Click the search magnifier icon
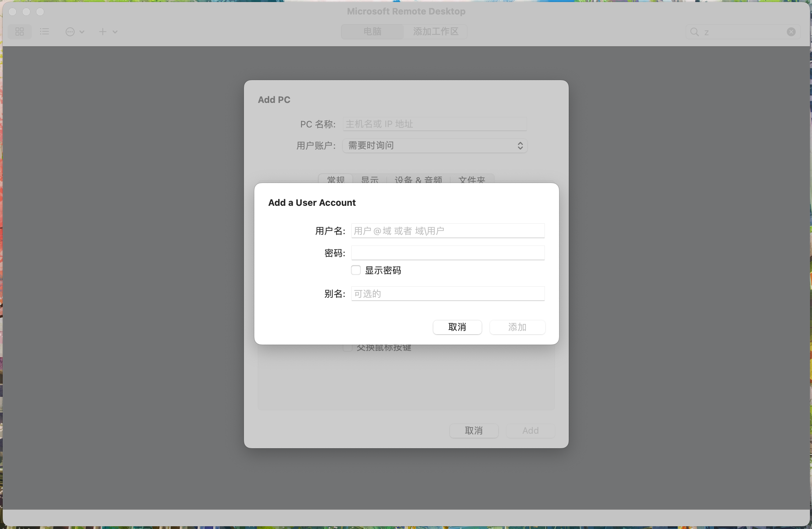The width and height of the screenshot is (812, 529). (695, 32)
